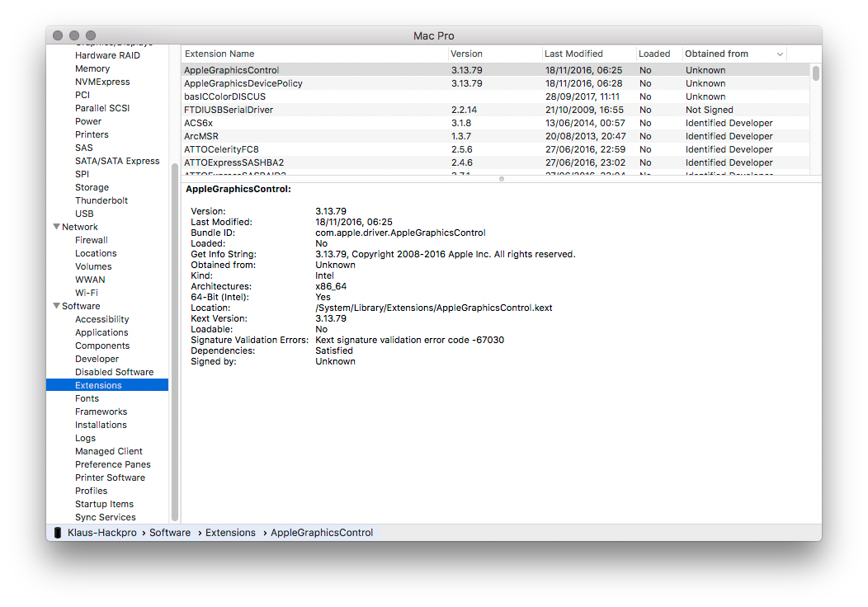Open NVMExpress sidebar item
Viewport: 868px width, 607px height.
pyautogui.click(x=102, y=82)
